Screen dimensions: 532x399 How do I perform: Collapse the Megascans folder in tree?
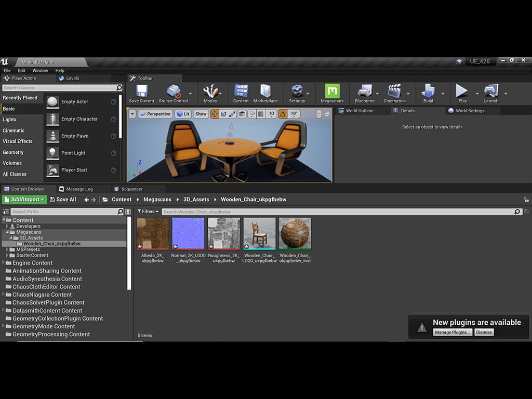click(7, 232)
